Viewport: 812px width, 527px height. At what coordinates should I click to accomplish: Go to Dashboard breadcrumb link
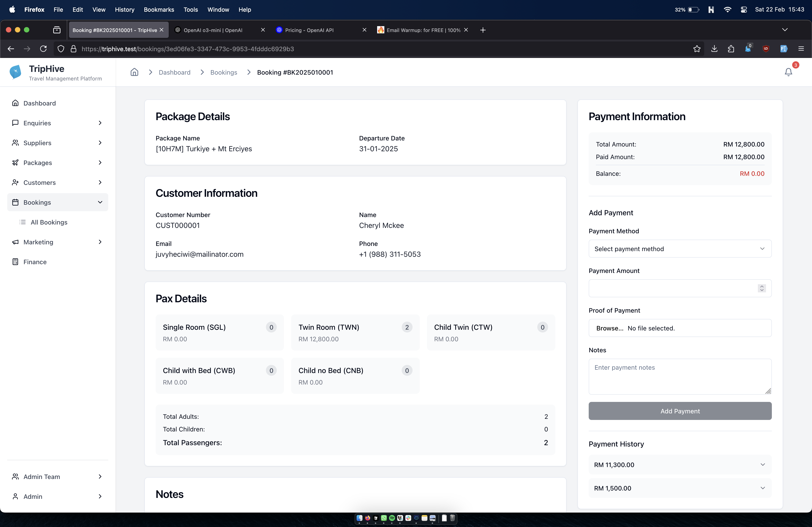click(x=174, y=72)
